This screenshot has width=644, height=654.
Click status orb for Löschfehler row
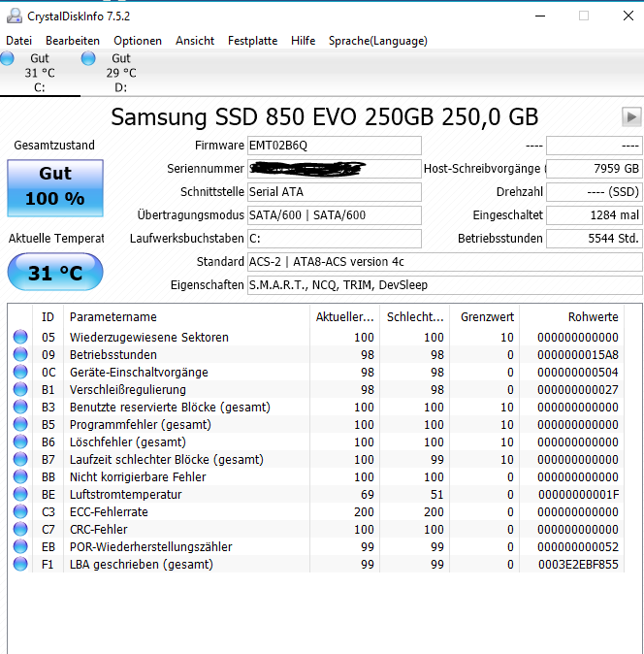click(x=20, y=441)
